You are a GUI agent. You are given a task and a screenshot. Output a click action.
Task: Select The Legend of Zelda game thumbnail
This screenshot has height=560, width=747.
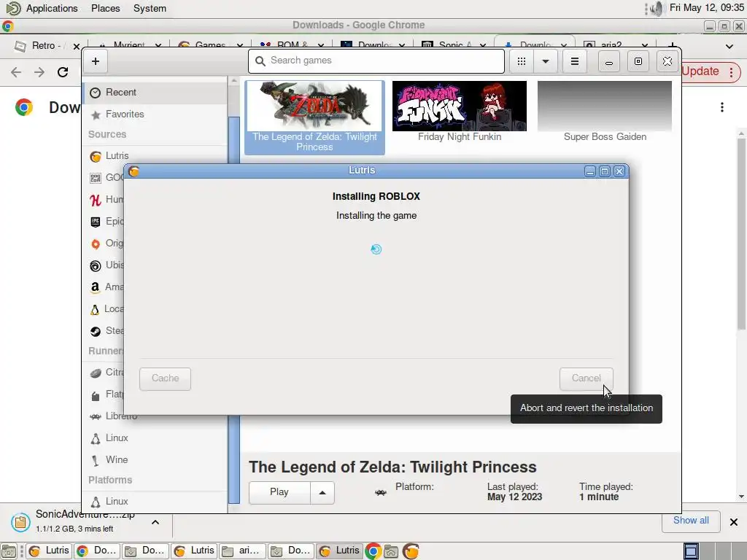(314, 106)
